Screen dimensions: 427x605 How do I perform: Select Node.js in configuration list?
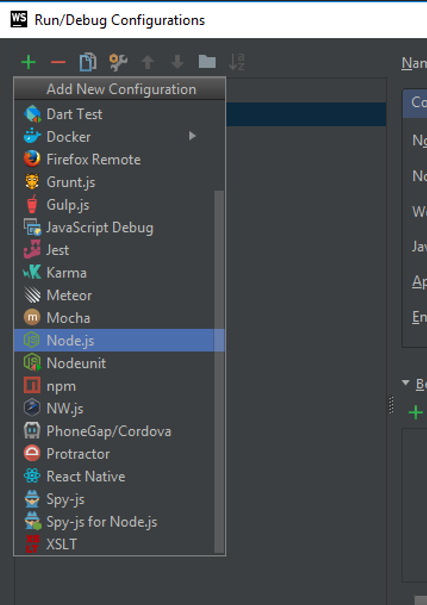tap(119, 340)
